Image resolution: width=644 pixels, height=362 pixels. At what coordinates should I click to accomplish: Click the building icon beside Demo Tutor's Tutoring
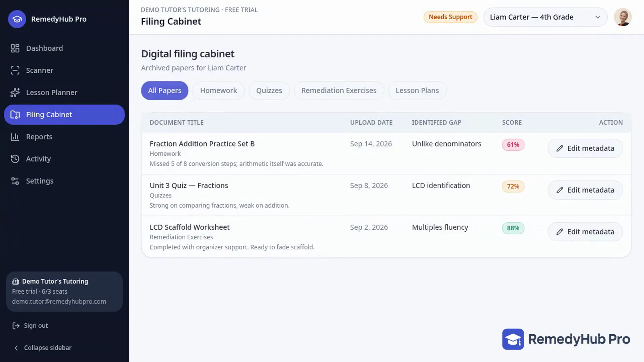click(15, 282)
